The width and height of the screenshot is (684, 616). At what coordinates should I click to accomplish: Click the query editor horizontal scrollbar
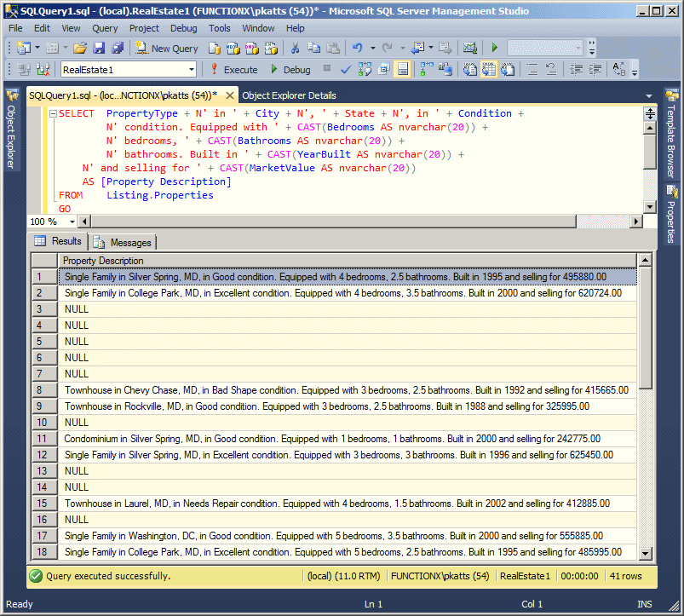[x=334, y=222]
